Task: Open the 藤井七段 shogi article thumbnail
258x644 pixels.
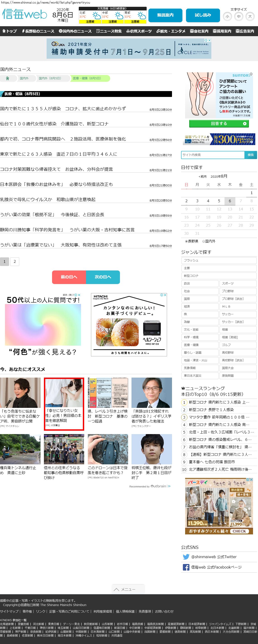Action: click(152, 449)
